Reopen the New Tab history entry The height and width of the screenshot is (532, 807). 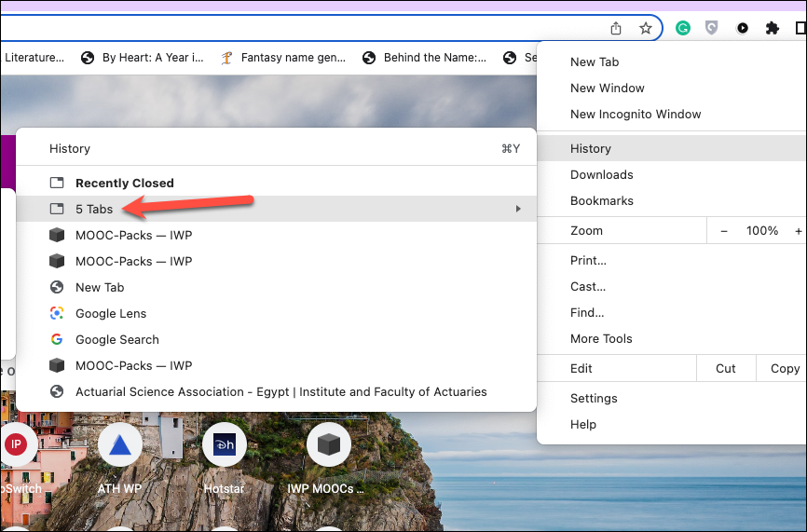pyautogui.click(x=277, y=287)
